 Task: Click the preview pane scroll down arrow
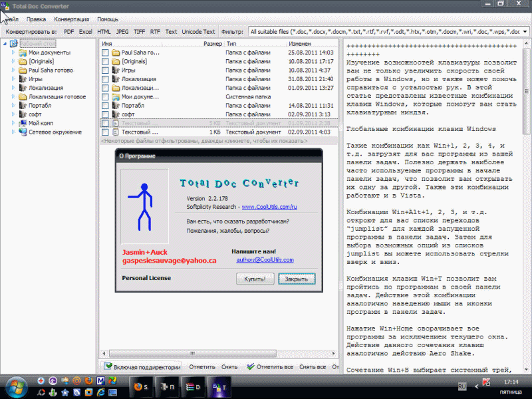point(527,370)
